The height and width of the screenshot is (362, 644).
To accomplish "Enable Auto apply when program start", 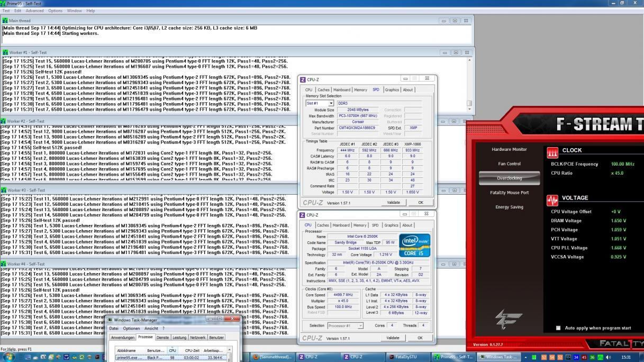I will tap(558, 328).
